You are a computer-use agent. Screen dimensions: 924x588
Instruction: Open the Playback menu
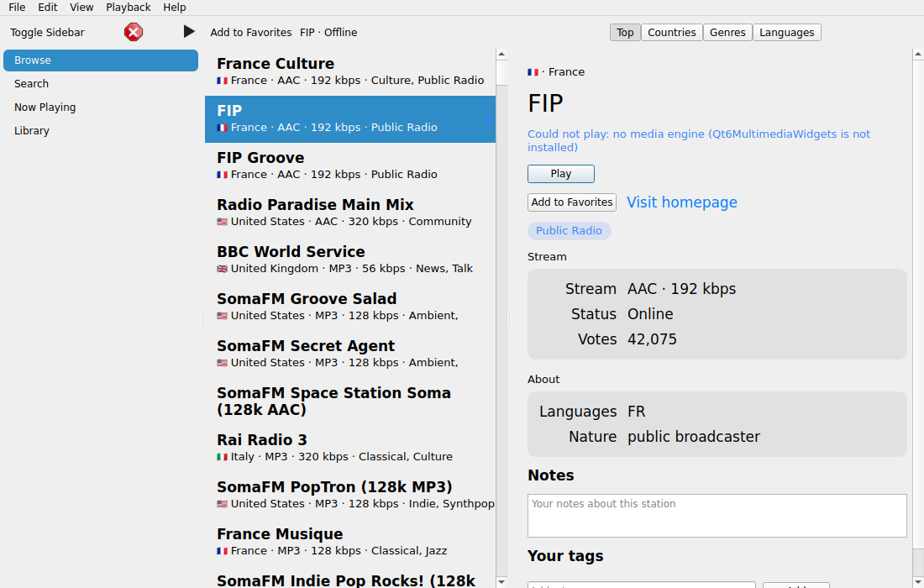coord(129,7)
